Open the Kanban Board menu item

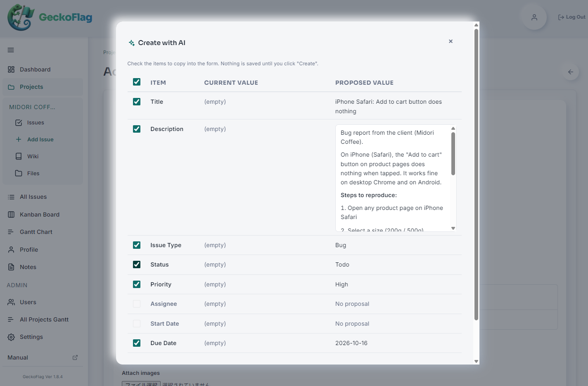[x=43, y=214]
